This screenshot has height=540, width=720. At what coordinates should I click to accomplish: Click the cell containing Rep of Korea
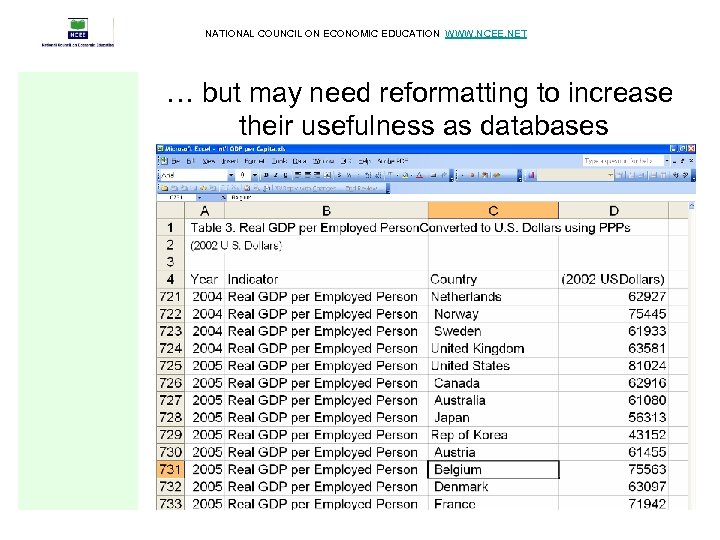click(493, 435)
